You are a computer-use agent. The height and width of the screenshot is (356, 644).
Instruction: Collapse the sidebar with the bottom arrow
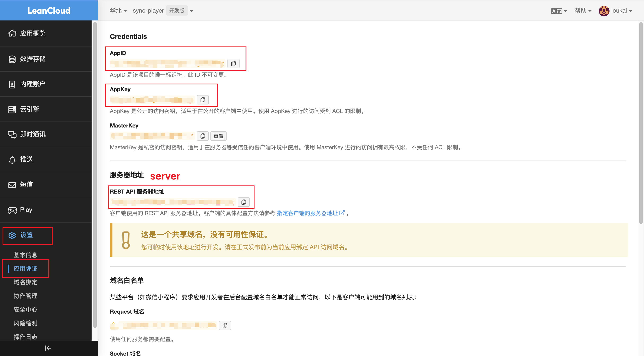pos(48,348)
